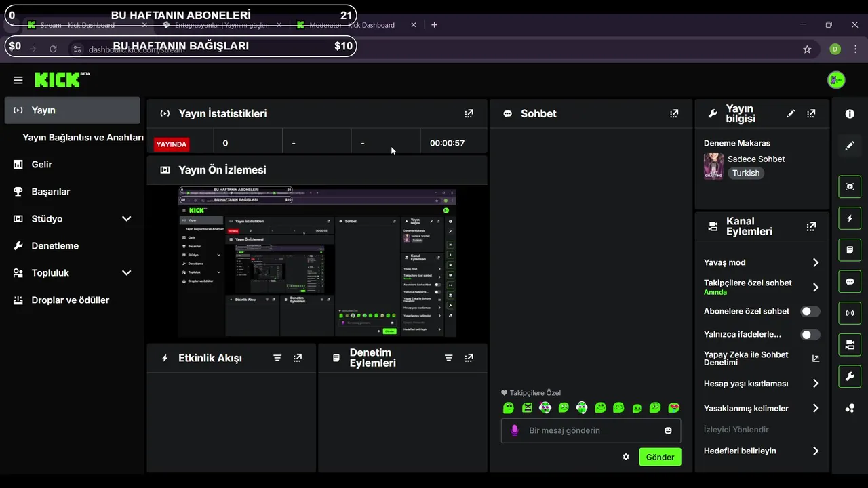
Task: Open Yapay Zeka ile Sohbet Denetimi link
Action: [762, 359]
